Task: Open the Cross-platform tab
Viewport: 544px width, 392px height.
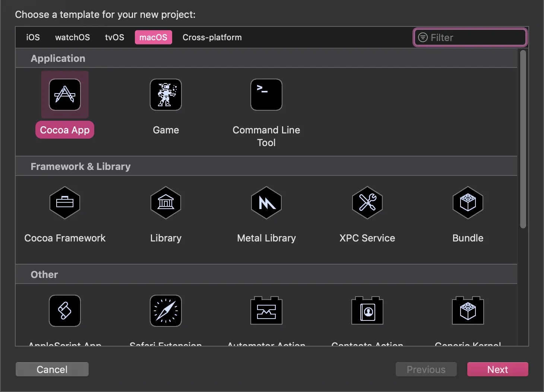Action: coord(212,37)
